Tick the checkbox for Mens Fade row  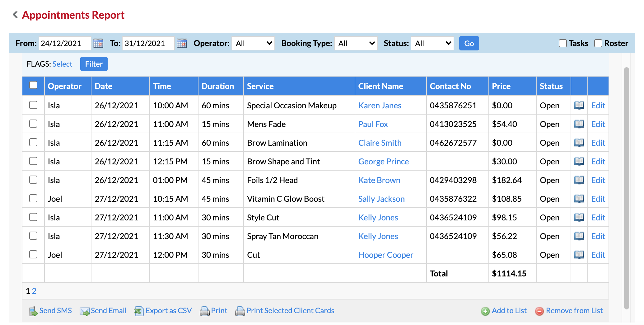click(x=33, y=124)
